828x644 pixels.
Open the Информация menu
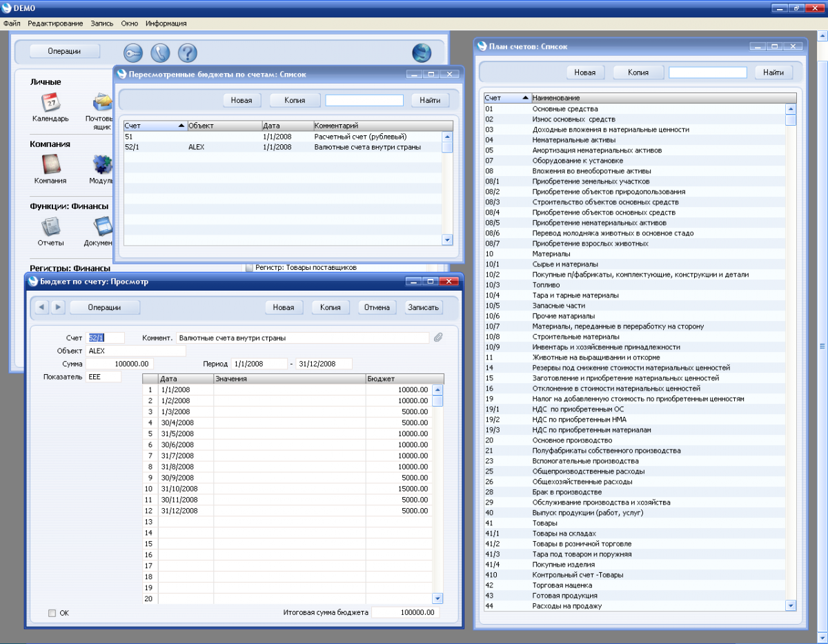(x=166, y=23)
